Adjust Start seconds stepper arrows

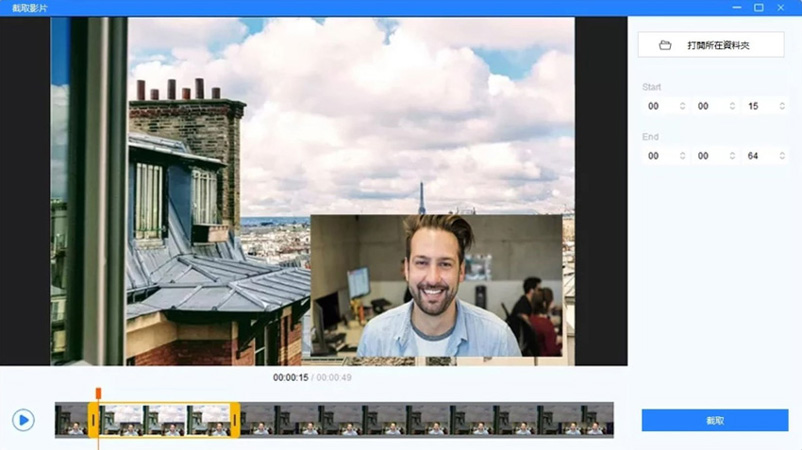(782, 106)
